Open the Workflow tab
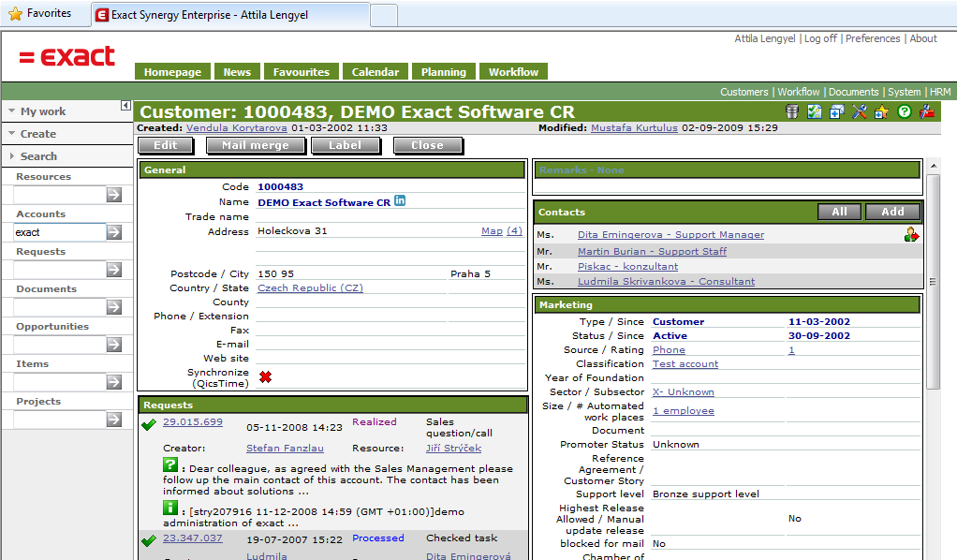 tap(513, 71)
